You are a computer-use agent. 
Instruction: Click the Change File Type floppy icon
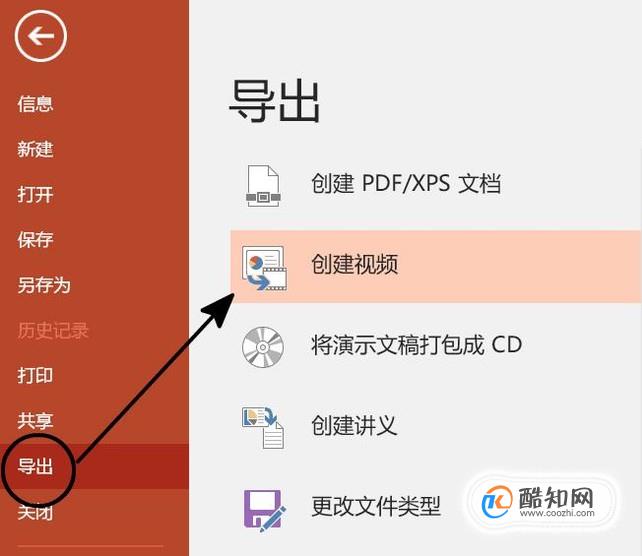coord(264,510)
